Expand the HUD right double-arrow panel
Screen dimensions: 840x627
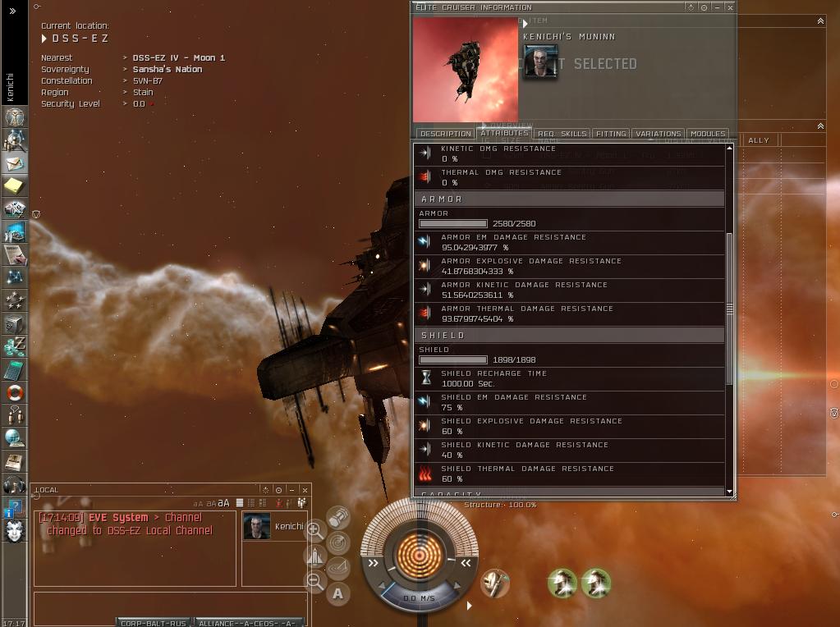click(466, 563)
